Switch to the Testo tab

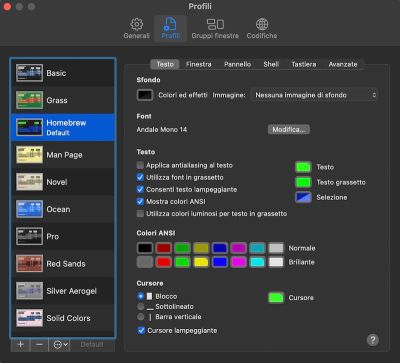click(x=165, y=64)
